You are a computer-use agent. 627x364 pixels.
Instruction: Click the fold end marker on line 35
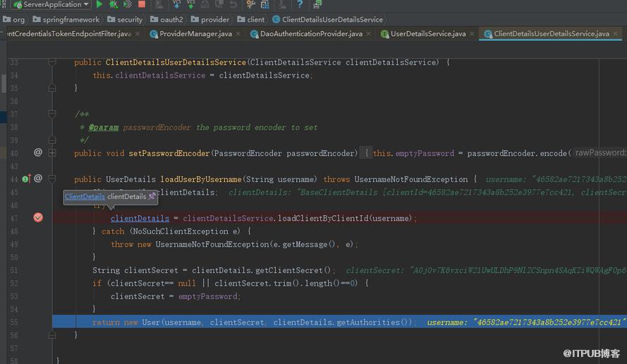[52, 87]
